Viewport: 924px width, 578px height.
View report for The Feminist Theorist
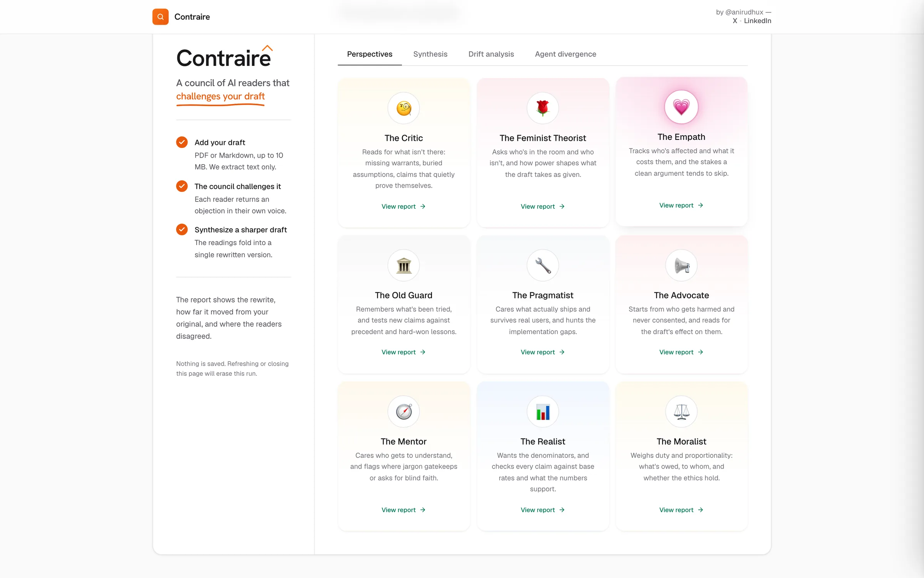[x=543, y=207]
